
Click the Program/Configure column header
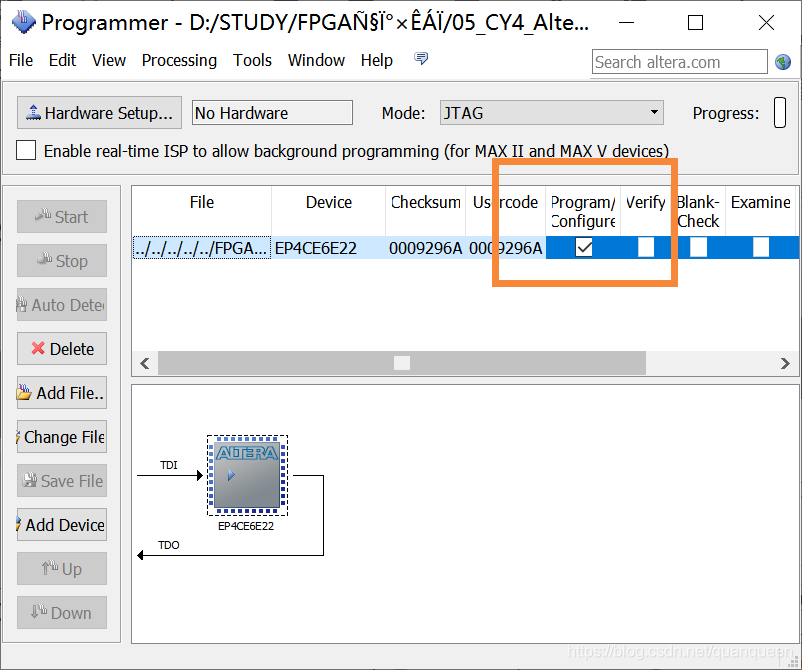point(583,212)
